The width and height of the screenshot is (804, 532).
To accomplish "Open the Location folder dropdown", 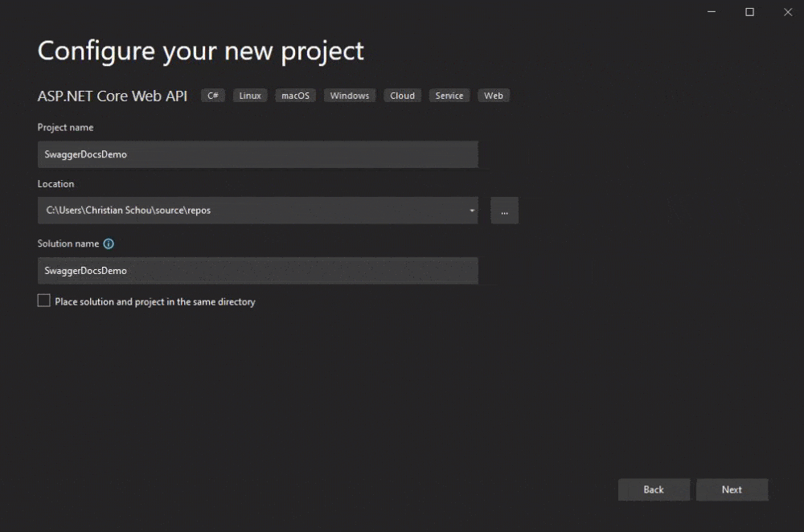I will (x=257, y=211).
